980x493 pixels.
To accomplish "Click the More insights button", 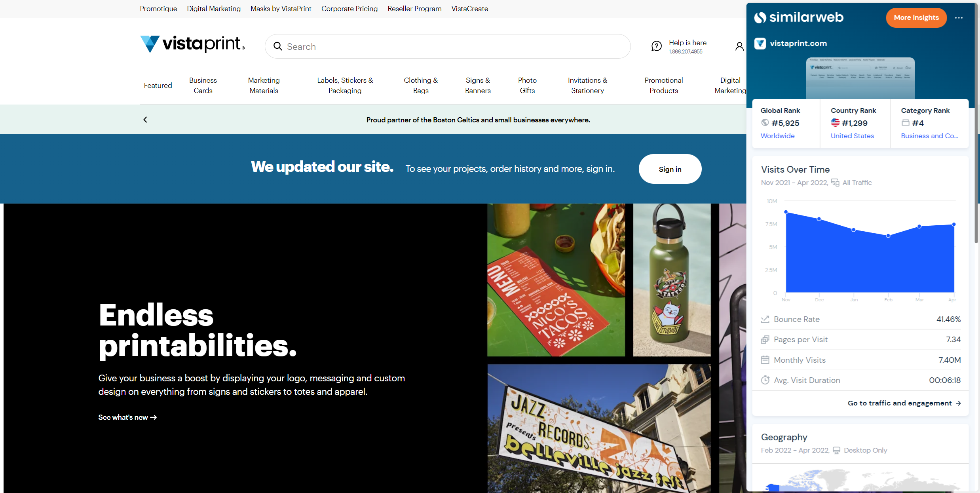I will pyautogui.click(x=916, y=17).
